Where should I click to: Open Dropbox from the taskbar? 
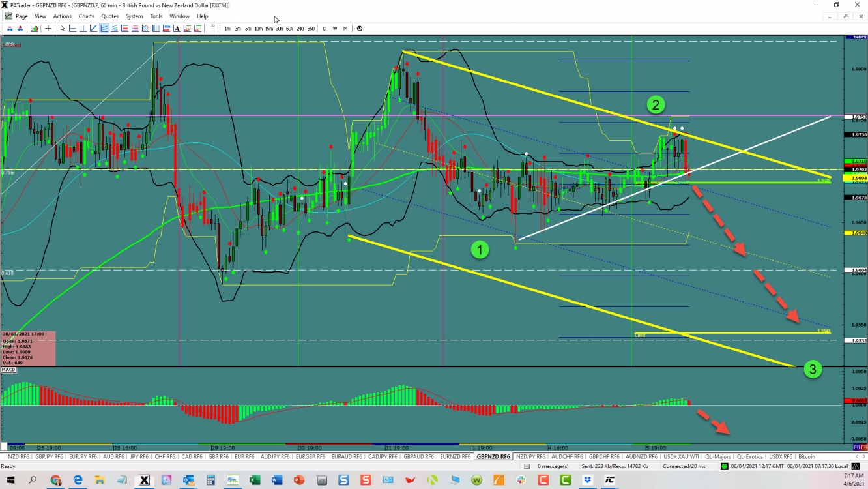click(x=587, y=481)
